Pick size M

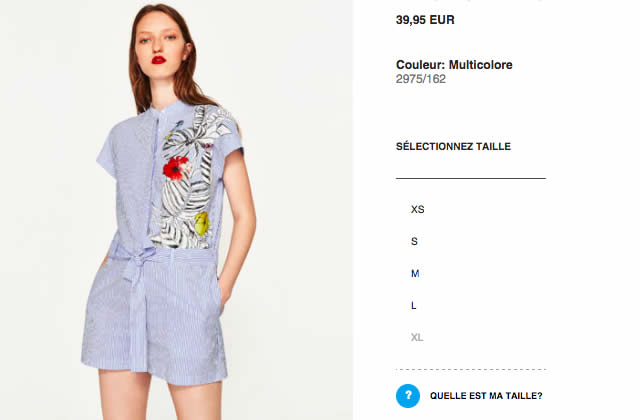415,273
